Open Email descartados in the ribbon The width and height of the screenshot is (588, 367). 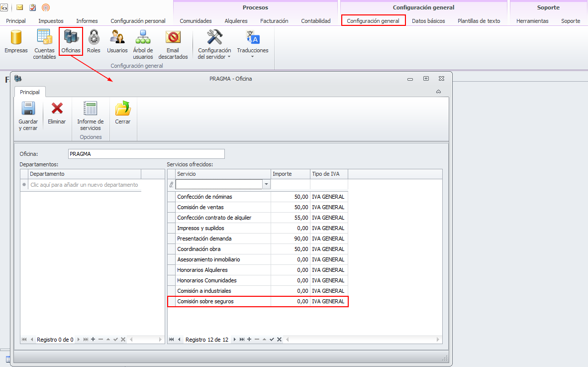[173, 44]
